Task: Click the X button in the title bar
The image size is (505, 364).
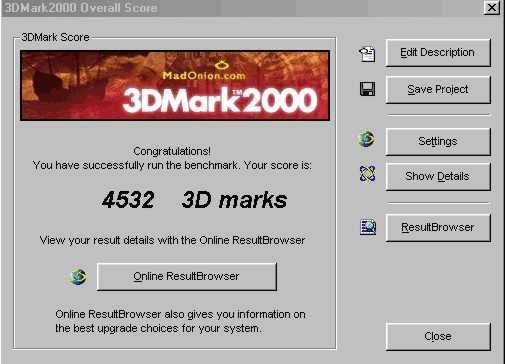Action: point(492,8)
